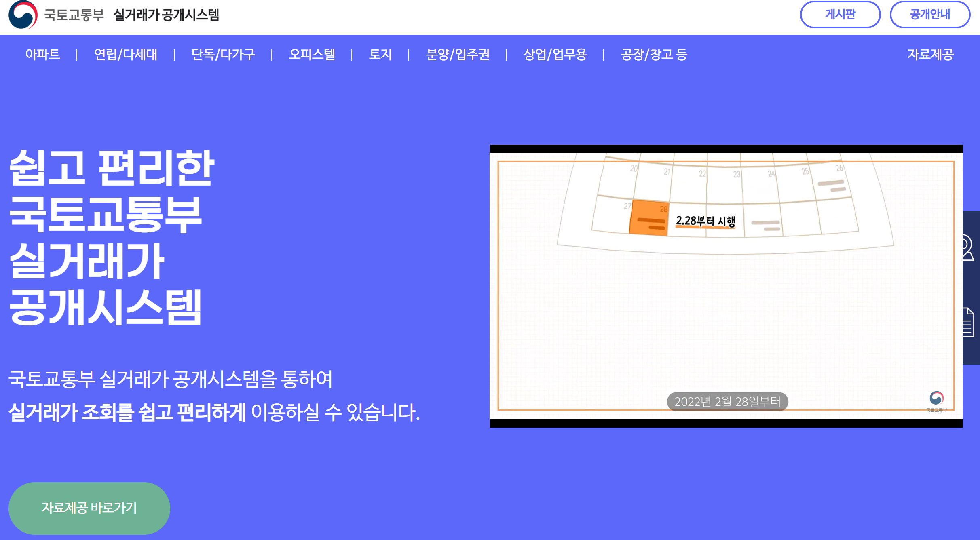
Task: Open the 아파트 navigation menu
Action: (x=43, y=55)
